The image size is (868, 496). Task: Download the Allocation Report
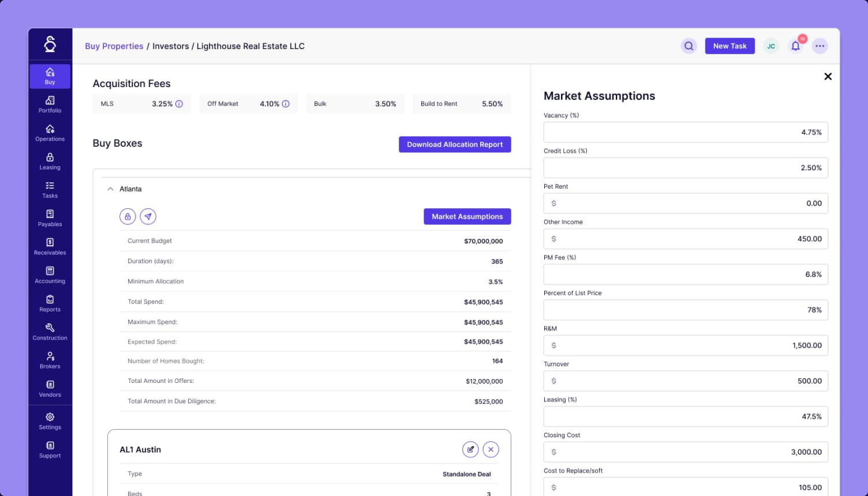click(x=455, y=144)
